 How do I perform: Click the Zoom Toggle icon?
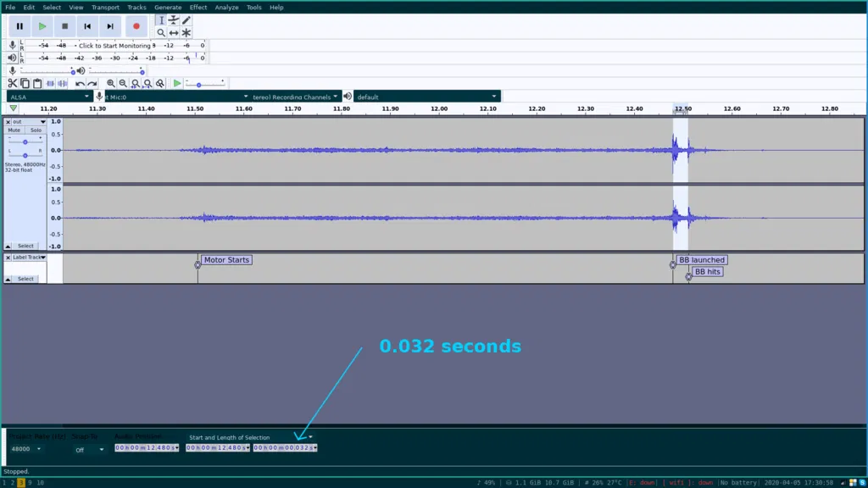point(160,84)
